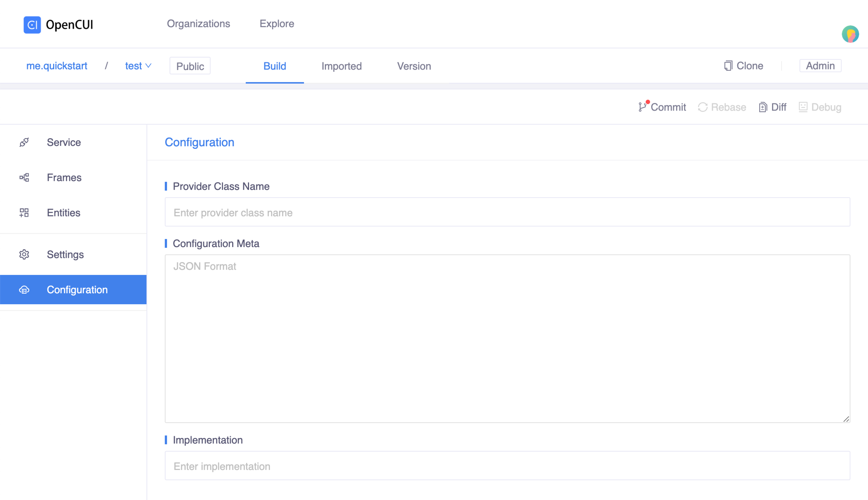Image resolution: width=868 pixels, height=500 pixels.
Task: Click the OpenCUI logo icon
Action: click(x=32, y=25)
